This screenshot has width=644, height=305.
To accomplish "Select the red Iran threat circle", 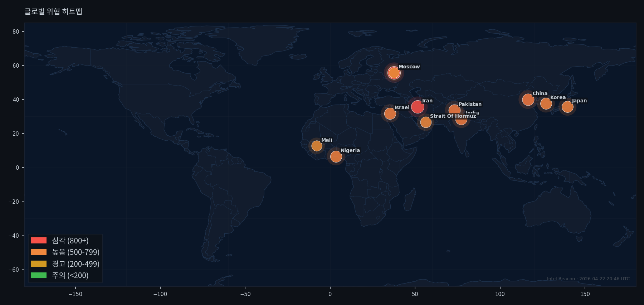I will point(418,107).
